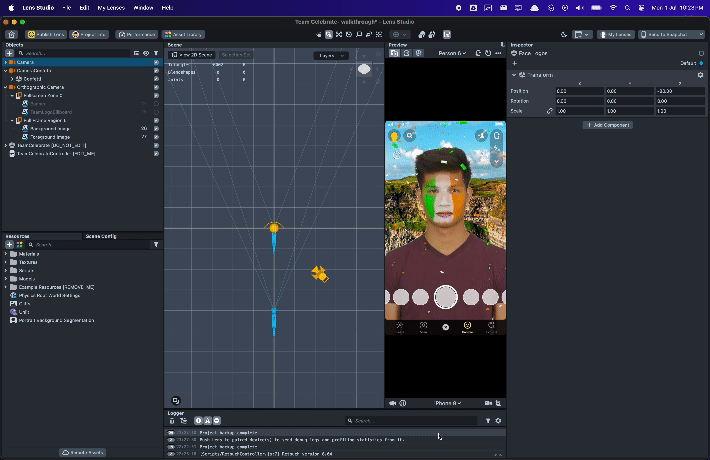Image resolution: width=710 pixels, height=460 pixels.
Task: Click the Home icon in the toolbar
Action: pyautogui.click(x=11, y=34)
